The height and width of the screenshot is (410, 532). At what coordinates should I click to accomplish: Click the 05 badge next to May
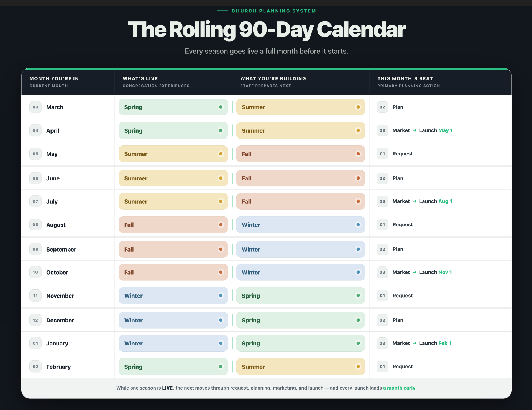35,154
